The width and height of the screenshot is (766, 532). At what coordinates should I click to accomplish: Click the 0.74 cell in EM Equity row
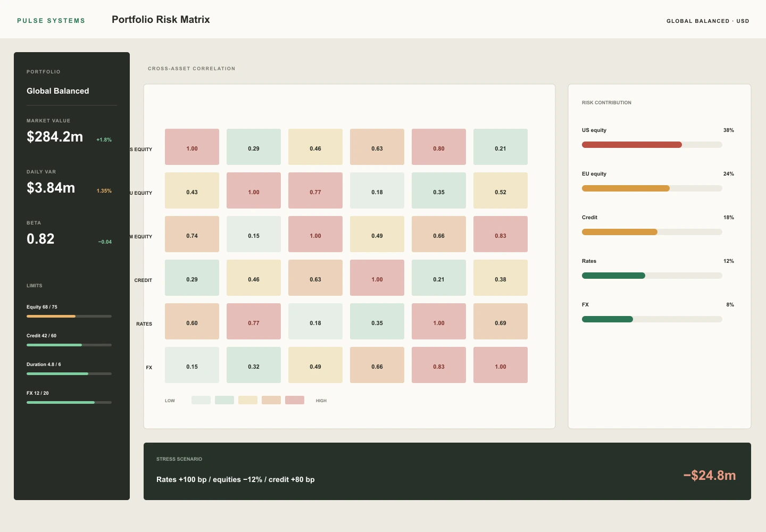[x=192, y=234]
